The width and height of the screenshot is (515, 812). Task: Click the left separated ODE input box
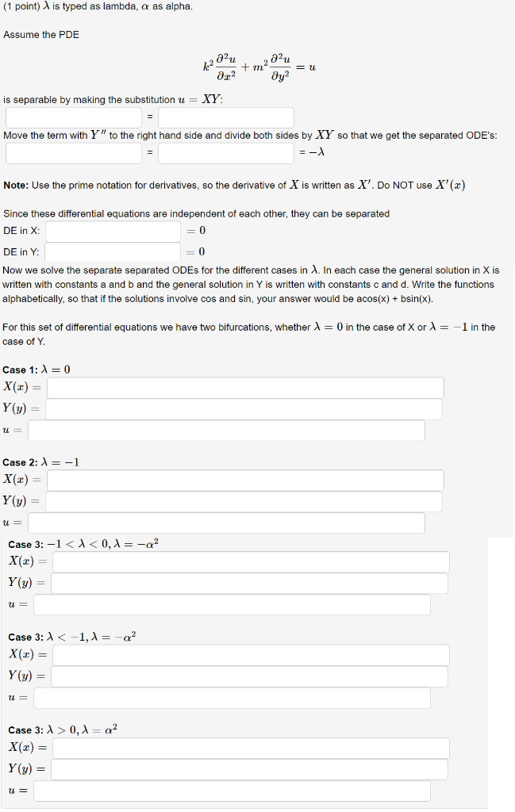point(73,153)
